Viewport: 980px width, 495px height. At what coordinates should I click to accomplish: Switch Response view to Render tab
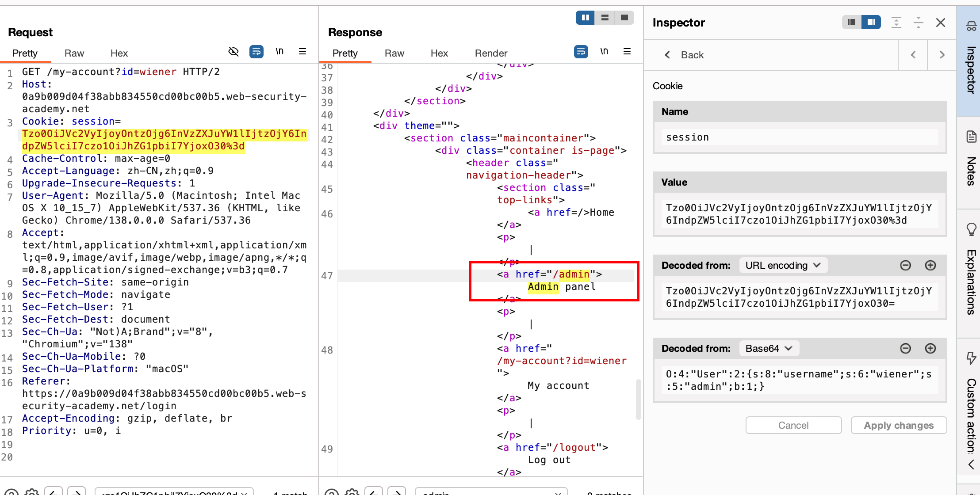pos(490,53)
